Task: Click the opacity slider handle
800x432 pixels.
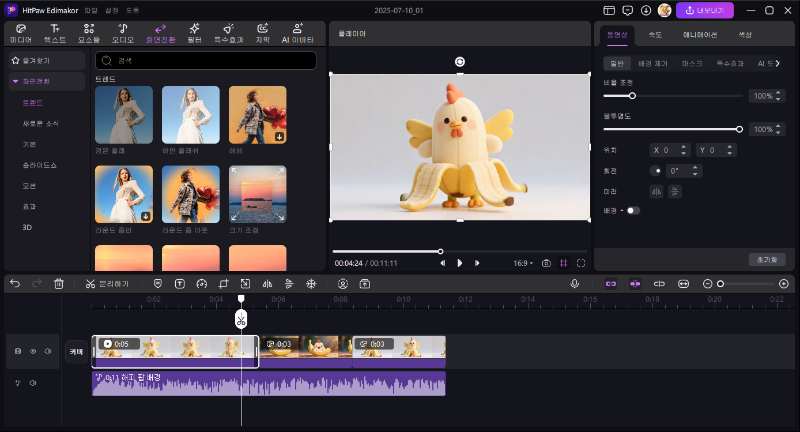Action: [739, 129]
